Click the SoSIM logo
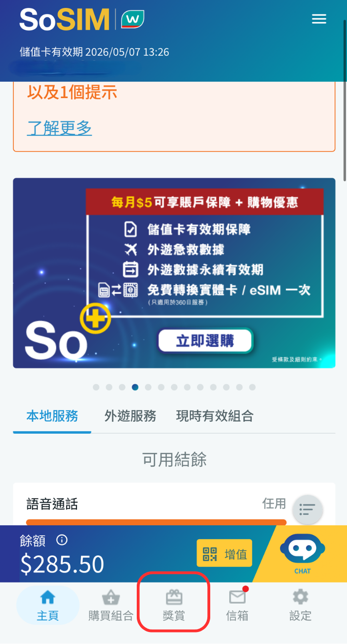This screenshot has height=644, width=347. tap(65, 20)
